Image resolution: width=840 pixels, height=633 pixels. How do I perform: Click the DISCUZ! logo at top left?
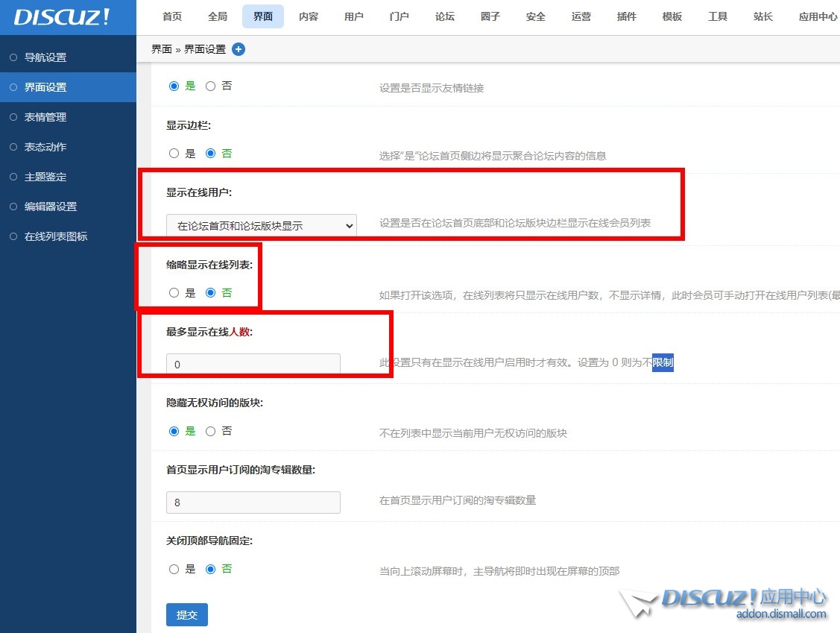pyautogui.click(x=62, y=17)
